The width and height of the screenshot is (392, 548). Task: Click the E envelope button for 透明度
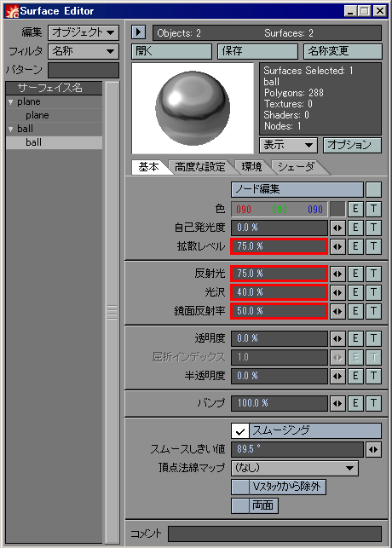click(355, 338)
